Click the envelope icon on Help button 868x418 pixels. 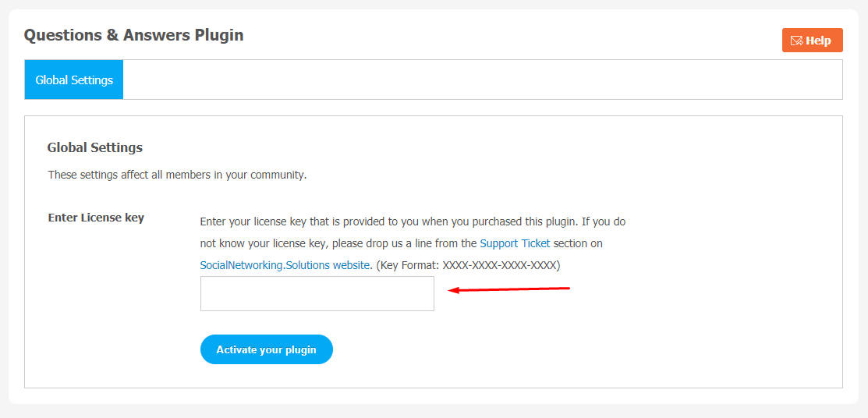point(796,41)
